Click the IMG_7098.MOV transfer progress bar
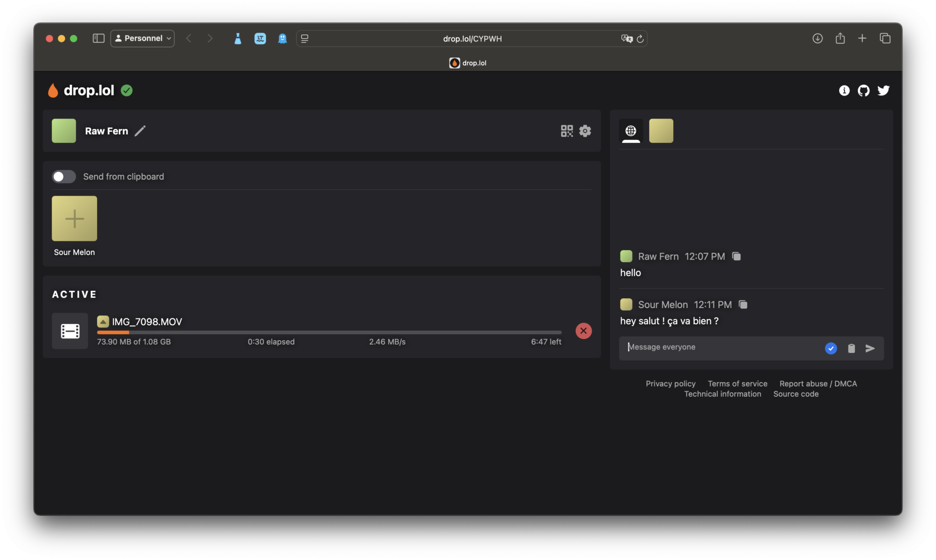The image size is (936, 560). coord(329,332)
